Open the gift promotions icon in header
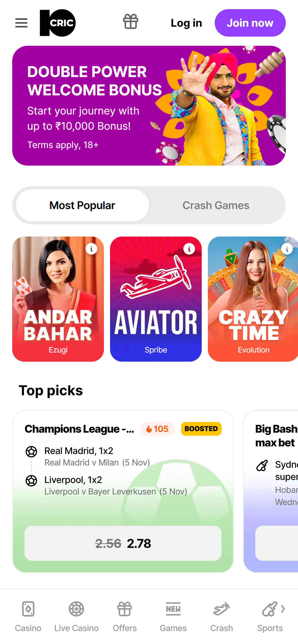 point(131,21)
